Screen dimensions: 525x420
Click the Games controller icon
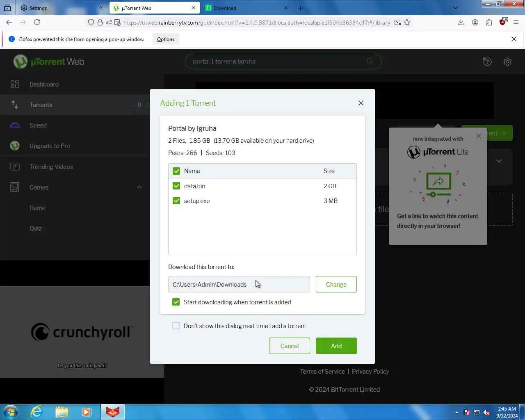(15, 187)
